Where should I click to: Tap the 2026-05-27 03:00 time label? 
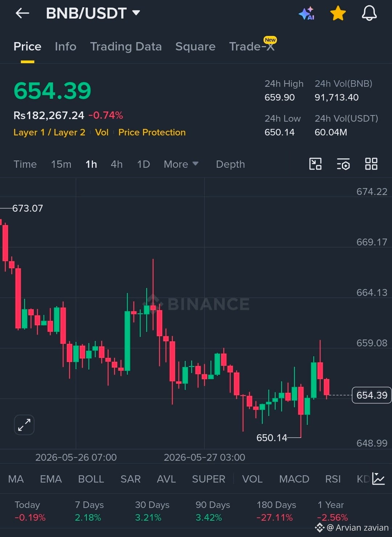[204, 457]
